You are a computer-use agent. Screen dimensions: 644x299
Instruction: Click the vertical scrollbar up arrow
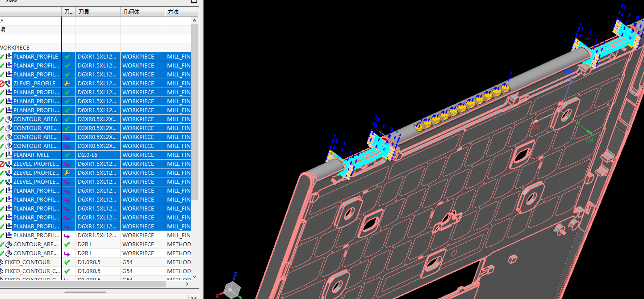[x=195, y=20]
